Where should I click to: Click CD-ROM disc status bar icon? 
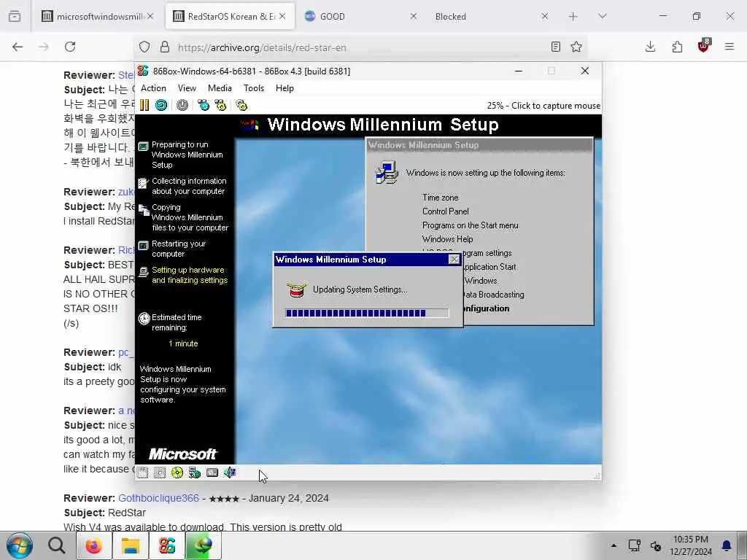tap(177, 472)
